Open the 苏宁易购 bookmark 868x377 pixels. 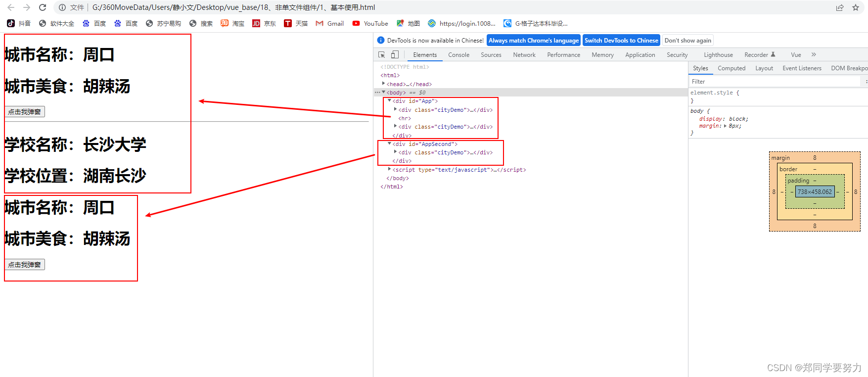tap(163, 23)
